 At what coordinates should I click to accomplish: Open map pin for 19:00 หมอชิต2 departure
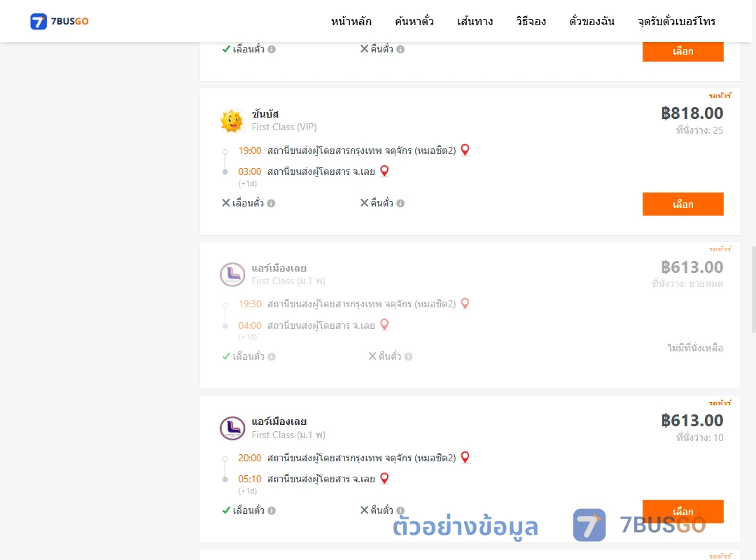pyautogui.click(x=465, y=150)
